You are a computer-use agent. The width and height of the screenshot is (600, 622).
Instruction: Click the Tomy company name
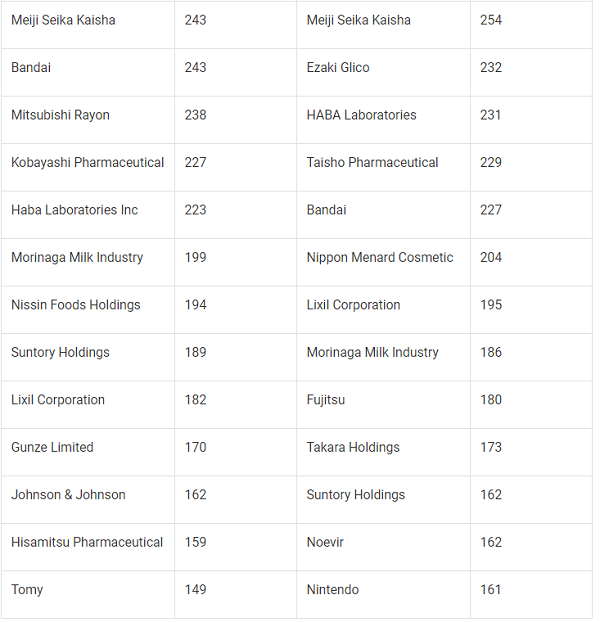tap(27, 590)
